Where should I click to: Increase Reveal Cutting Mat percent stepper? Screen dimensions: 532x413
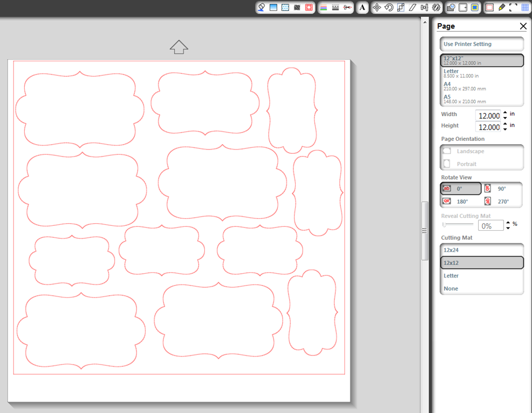pos(508,223)
